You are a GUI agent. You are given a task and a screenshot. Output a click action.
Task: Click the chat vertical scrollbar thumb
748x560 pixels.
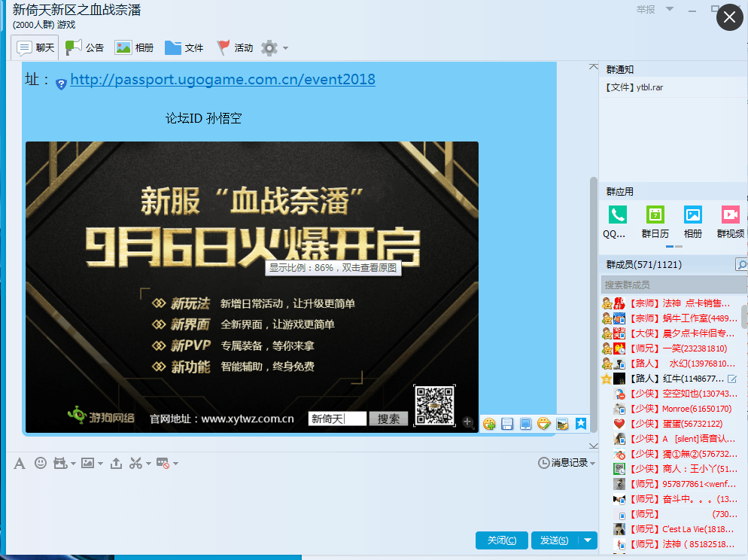pos(594,305)
